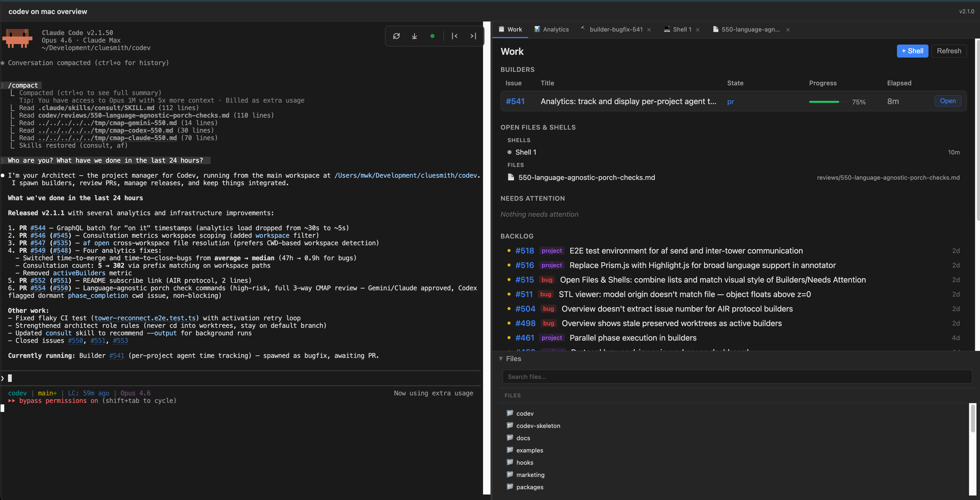Expand the codev folder in Files list

525,413
